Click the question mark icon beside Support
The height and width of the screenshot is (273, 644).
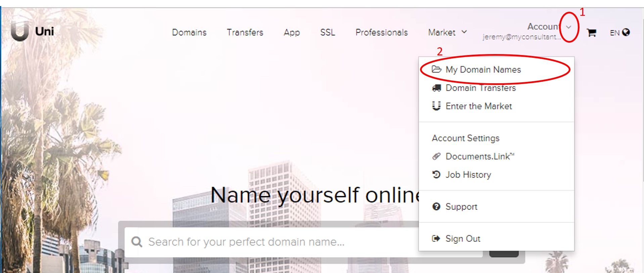click(436, 207)
